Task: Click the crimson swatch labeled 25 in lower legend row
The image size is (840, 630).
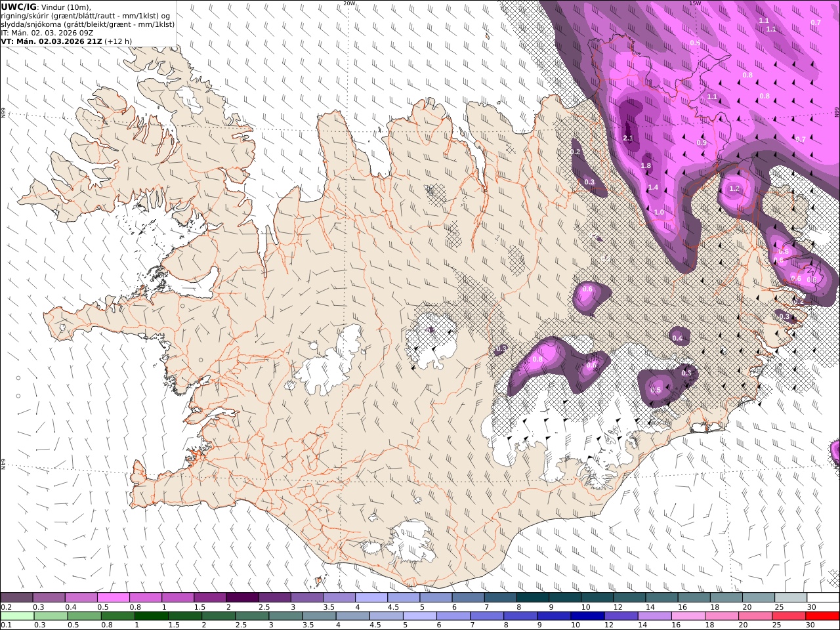Action: (789, 616)
